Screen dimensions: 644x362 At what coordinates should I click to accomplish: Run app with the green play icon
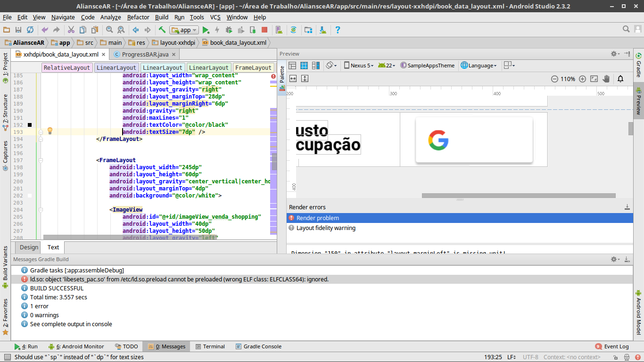pos(206,30)
